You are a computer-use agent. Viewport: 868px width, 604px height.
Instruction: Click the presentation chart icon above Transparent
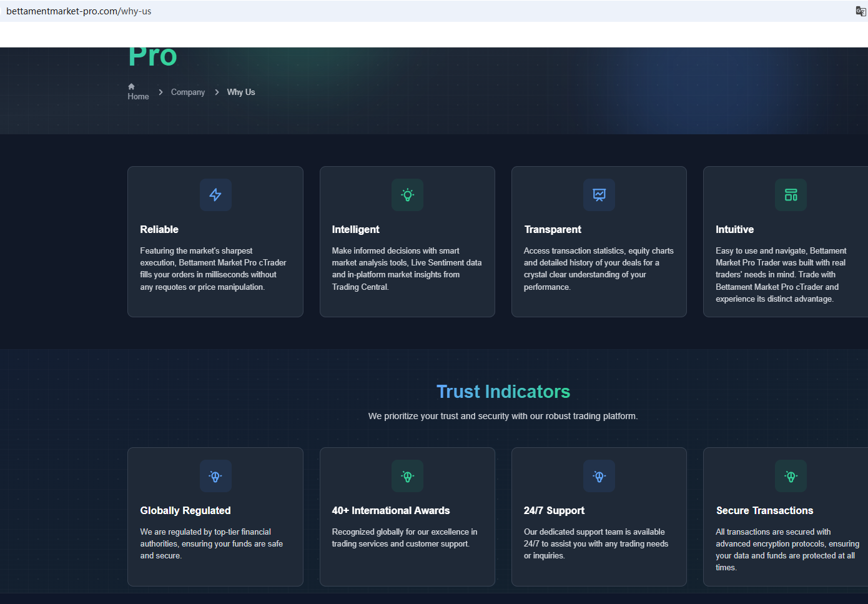(599, 195)
